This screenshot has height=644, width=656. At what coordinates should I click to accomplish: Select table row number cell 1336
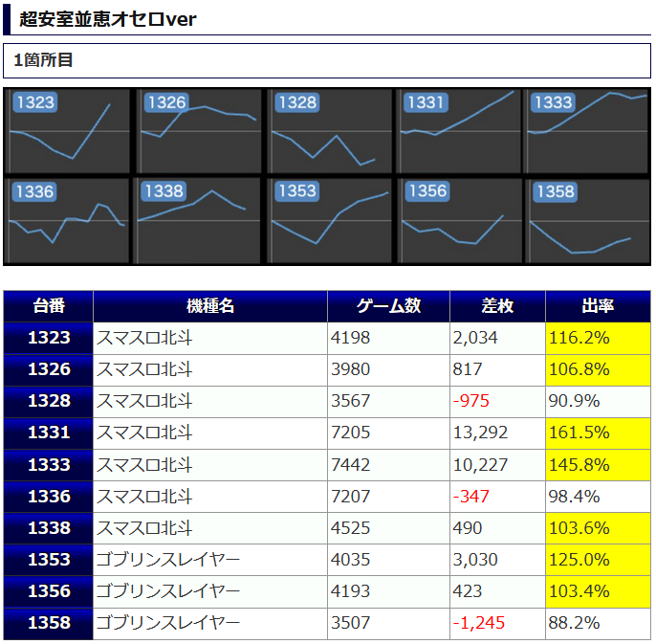tap(49, 497)
